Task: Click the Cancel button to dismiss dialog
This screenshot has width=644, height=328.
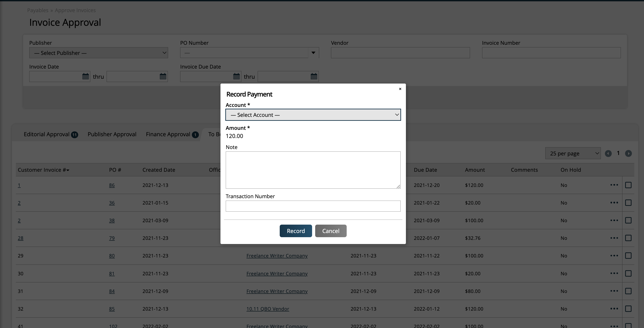Action: [x=331, y=231]
